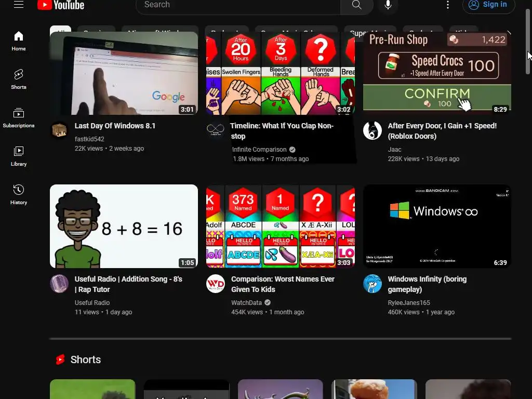Open the hamburger guide menu
The height and width of the screenshot is (399, 532).
[x=19, y=4]
